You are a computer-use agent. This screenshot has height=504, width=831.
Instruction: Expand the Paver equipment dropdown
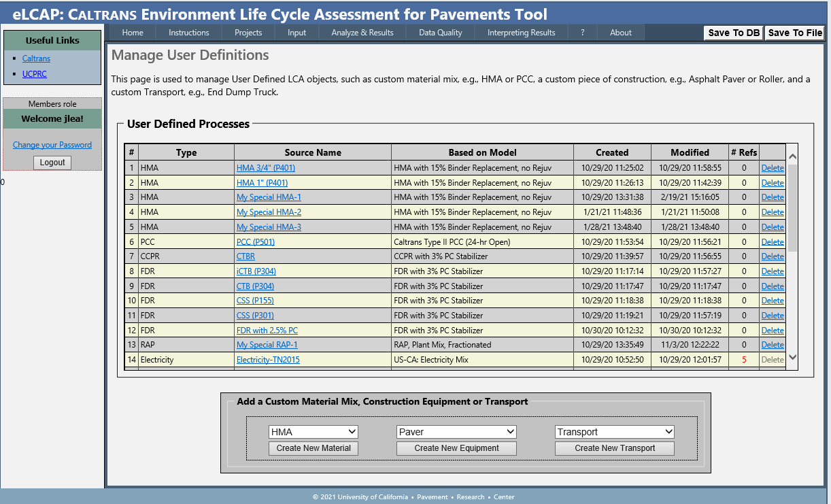[456, 432]
